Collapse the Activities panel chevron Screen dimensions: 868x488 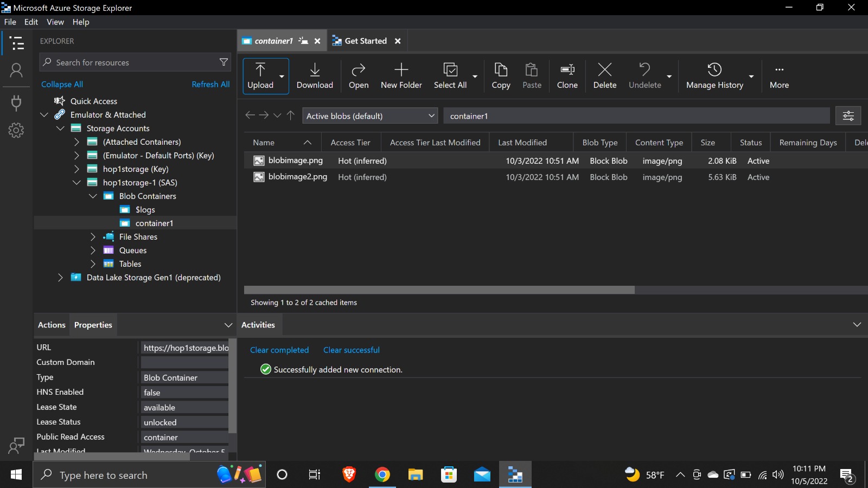click(x=857, y=324)
